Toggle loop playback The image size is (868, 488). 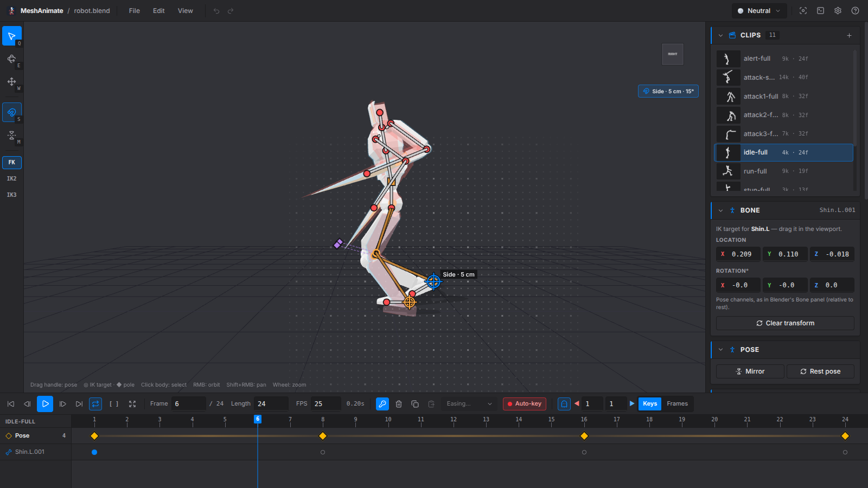tap(95, 404)
